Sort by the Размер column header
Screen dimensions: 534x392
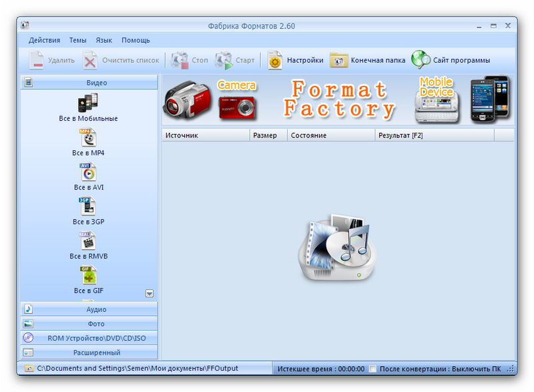[269, 135]
